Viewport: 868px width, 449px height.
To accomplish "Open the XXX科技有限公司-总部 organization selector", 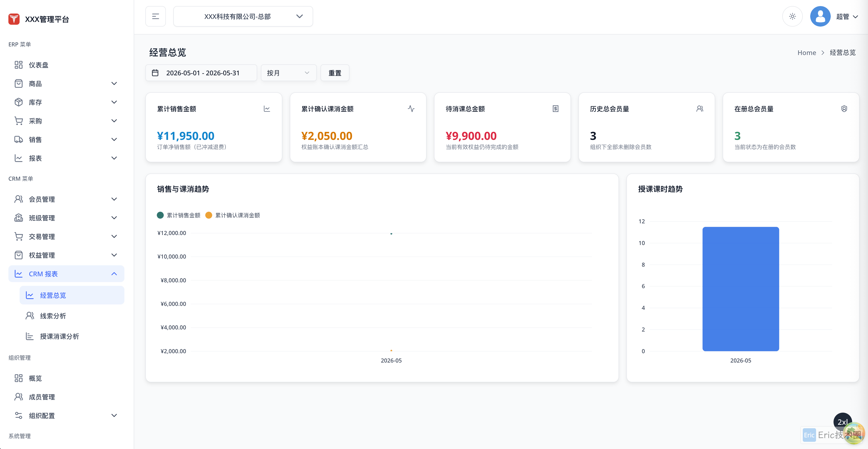I will [x=243, y=16].
